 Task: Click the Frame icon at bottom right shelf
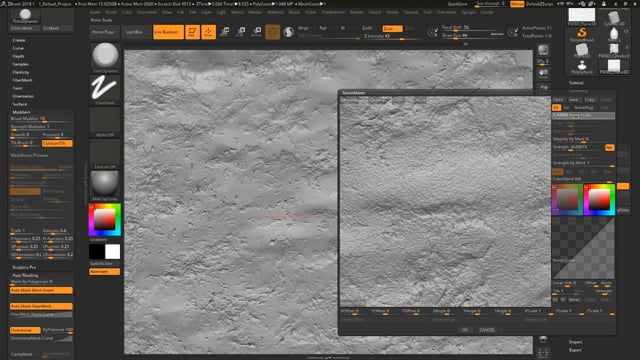coord(543,353)
